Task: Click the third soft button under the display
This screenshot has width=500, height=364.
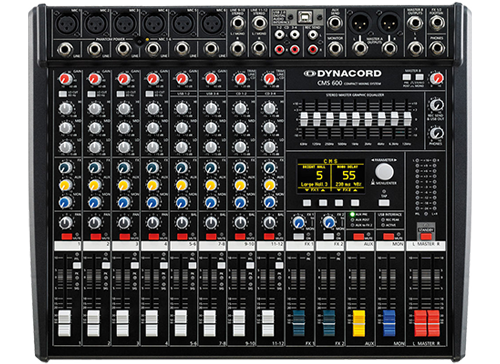Action: 339,202
